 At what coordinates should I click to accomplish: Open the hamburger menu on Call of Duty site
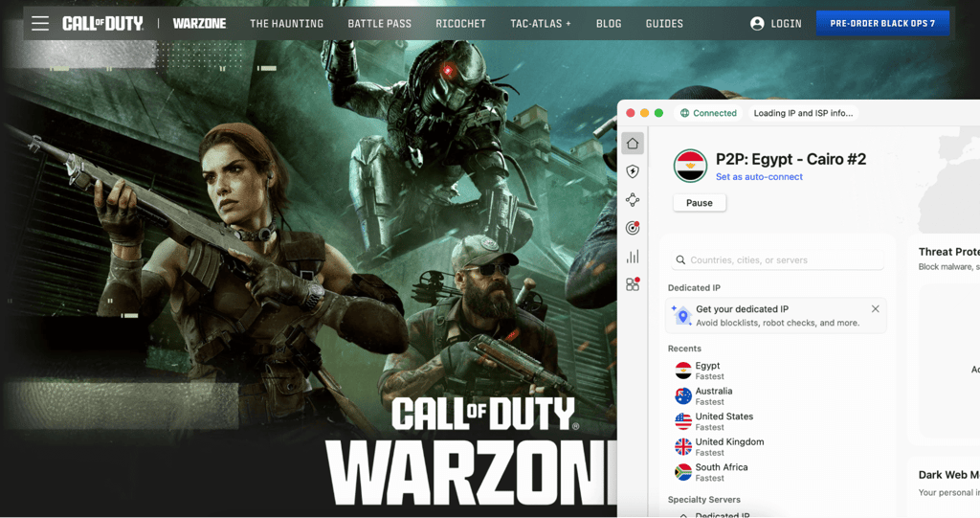(40, 24)
